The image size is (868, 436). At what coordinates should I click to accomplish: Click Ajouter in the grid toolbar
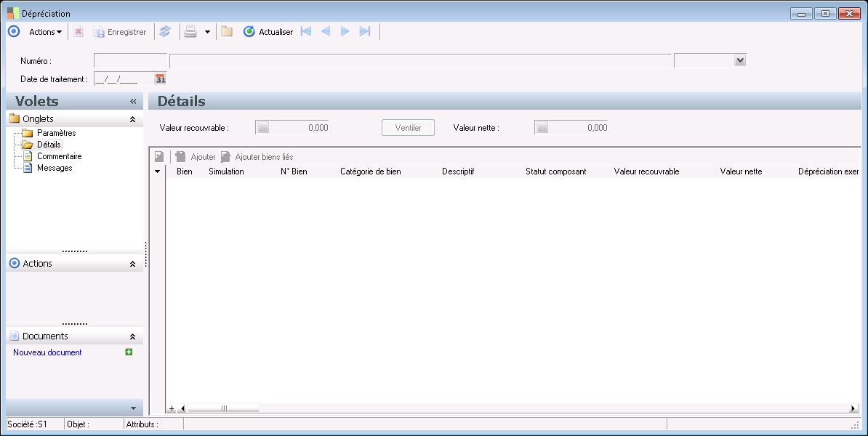pos(196,156)
